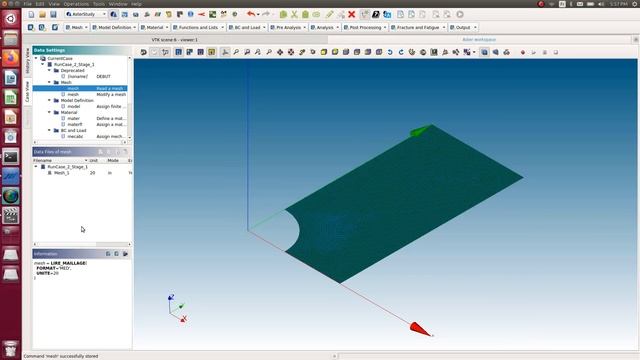Screen dimensions: 640x360
Task: Switch to the History View side tab
Action: (27, 60)
